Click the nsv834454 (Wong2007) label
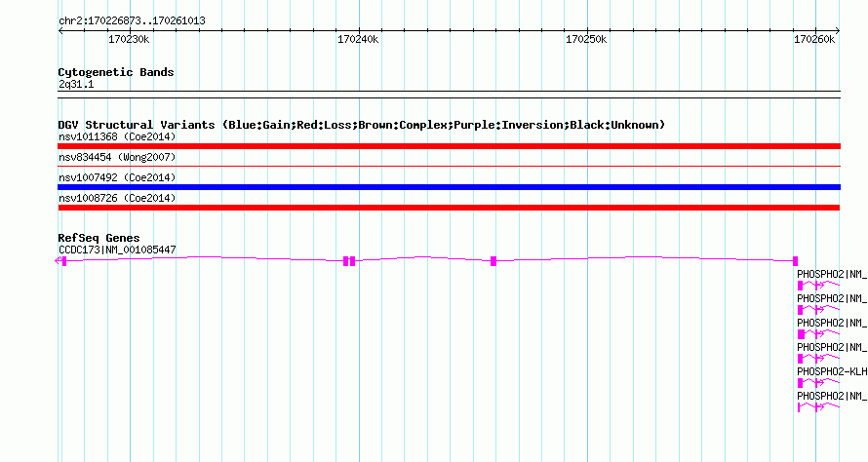The width and height of the screenshot is (868, 462). (x=117, y=157)
